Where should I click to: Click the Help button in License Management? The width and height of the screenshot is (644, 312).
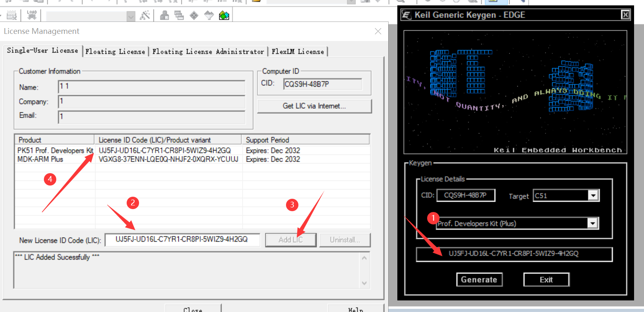coord(356,308)
